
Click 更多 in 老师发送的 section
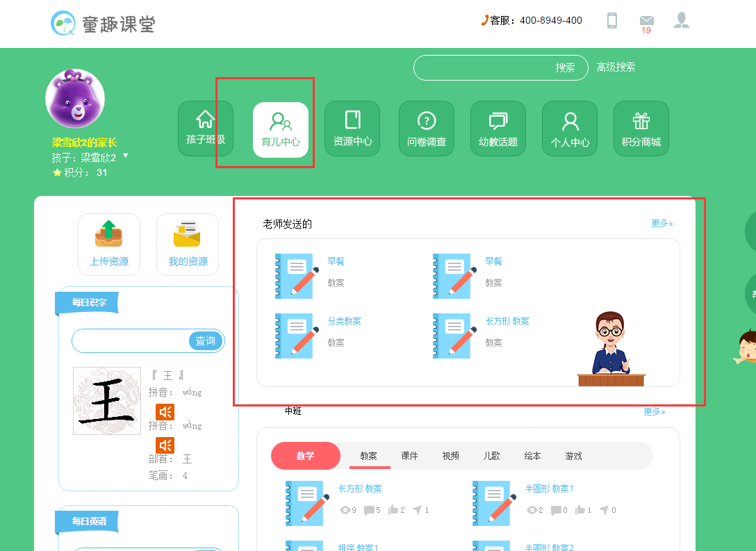click(x=662, y=223)
